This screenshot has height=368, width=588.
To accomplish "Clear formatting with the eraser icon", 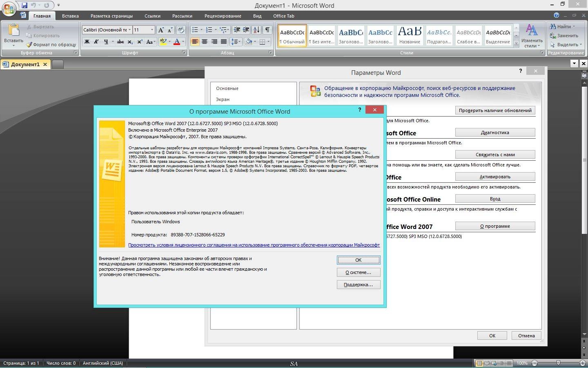I will [181, 30].
